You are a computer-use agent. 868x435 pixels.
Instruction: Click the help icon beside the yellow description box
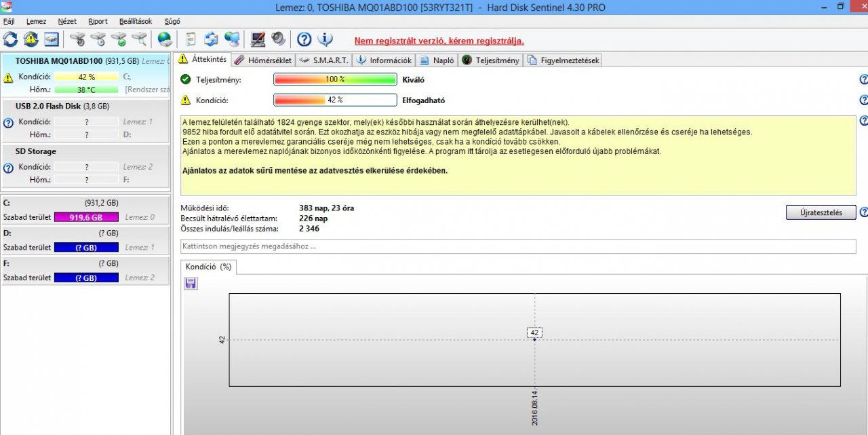863,121
